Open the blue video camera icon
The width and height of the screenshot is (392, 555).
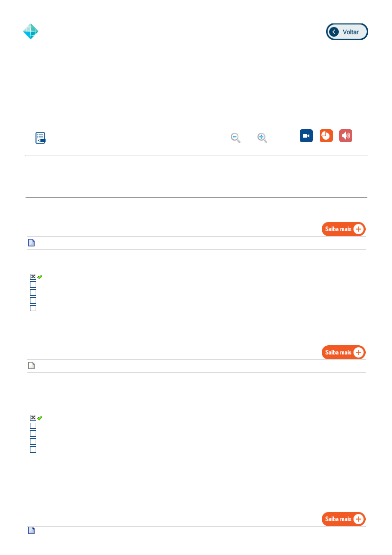click(306, 136)
